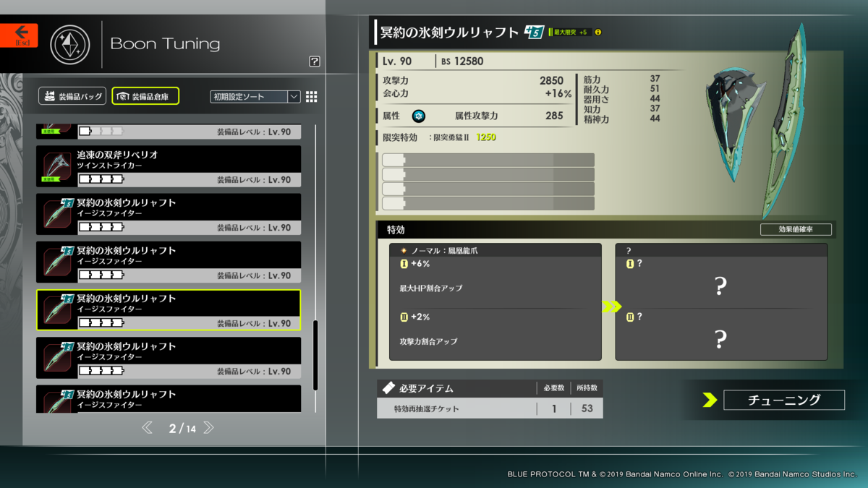Click the 限突特効 value 1250
The height and width of the screenshot is (488, 868).
tap(486, 137)
